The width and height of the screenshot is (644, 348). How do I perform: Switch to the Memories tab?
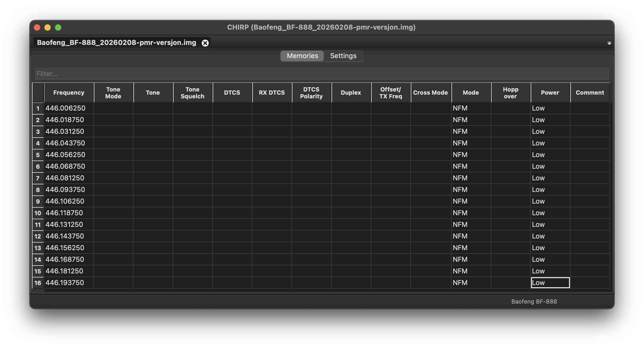point(302,56)
